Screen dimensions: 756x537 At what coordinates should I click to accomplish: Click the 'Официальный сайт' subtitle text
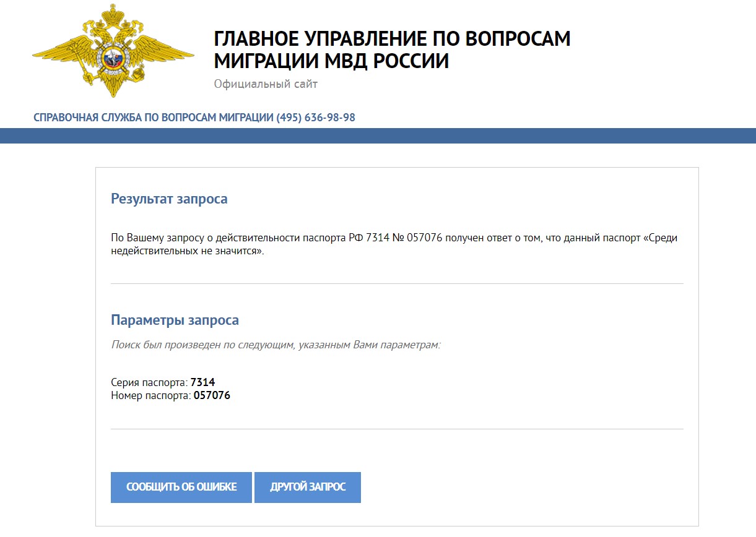pos(266,84)
